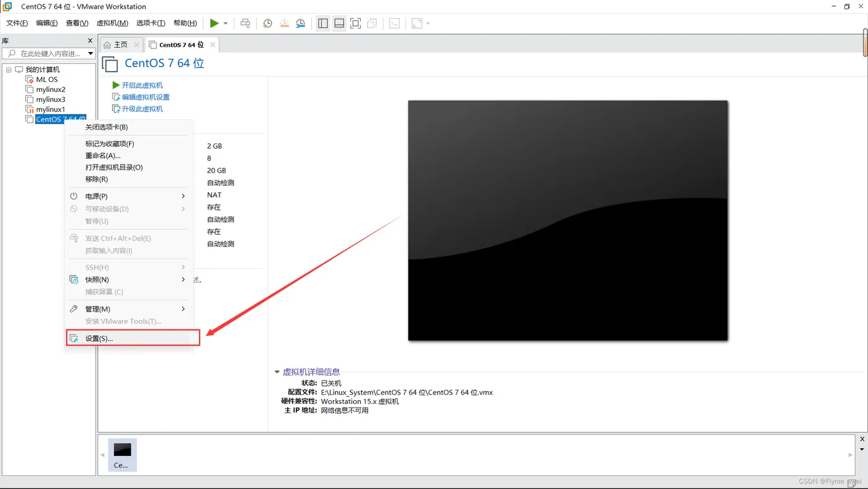Click the console view toolbar icon
868x489 pixels.
[394, 24]
